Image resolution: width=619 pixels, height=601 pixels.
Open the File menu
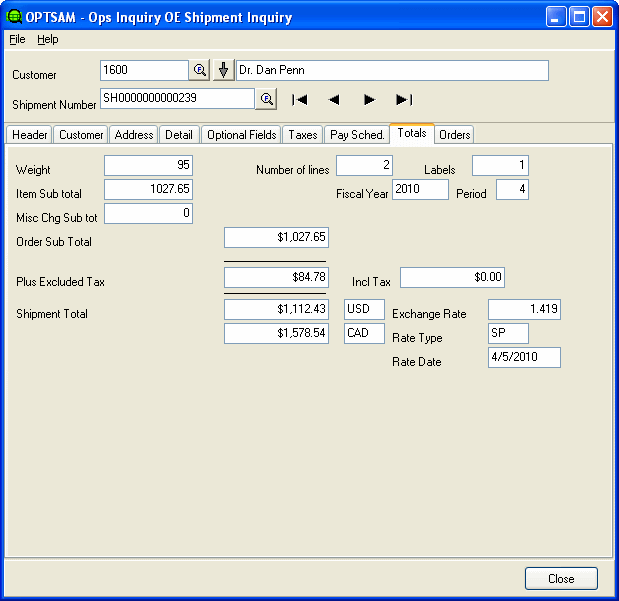coord(17,39)
